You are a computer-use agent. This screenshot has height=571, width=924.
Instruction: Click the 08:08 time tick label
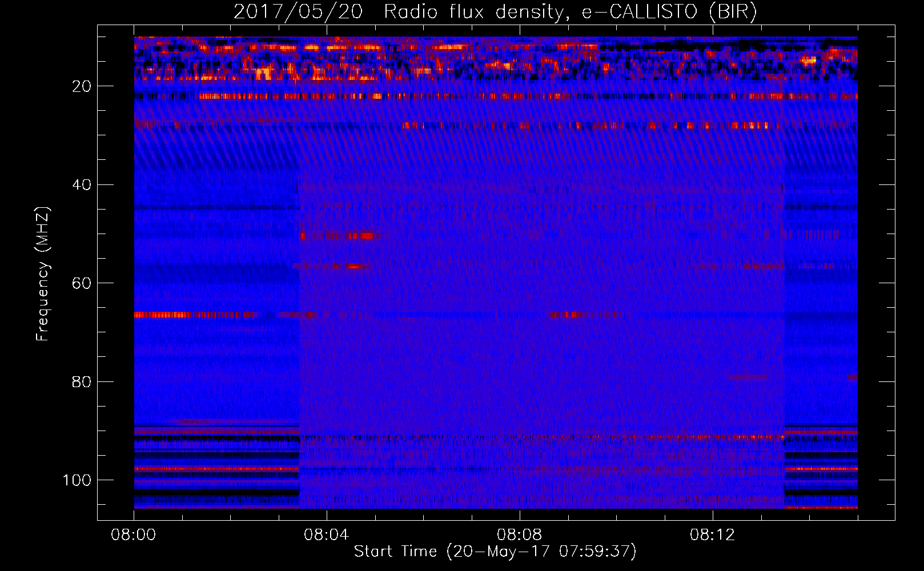tap(520, 535)
